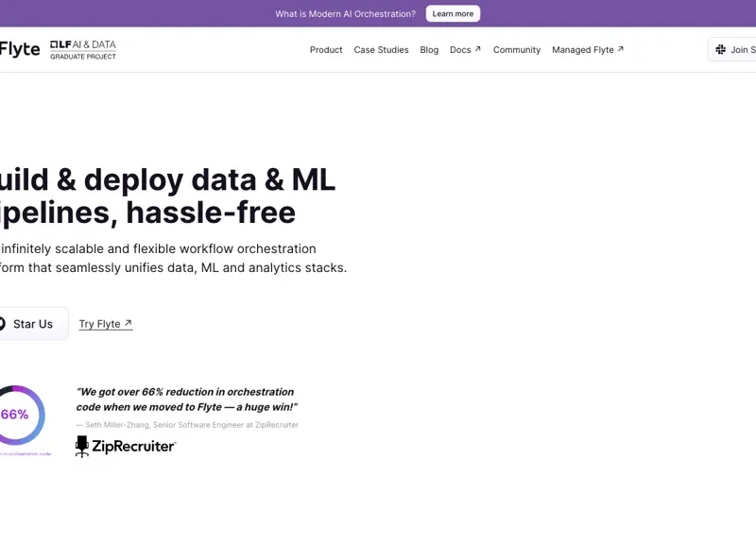Open the LF AI & Data graduate project badge

coord(83,50)
